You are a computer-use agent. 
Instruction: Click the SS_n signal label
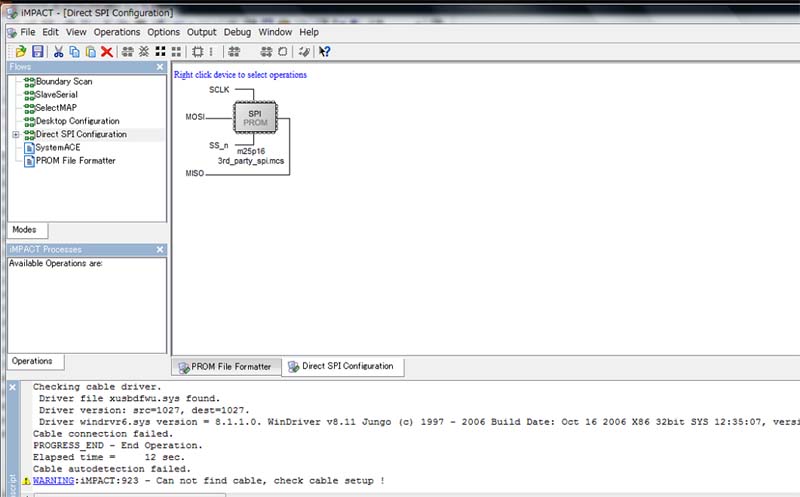pos(218,145)
